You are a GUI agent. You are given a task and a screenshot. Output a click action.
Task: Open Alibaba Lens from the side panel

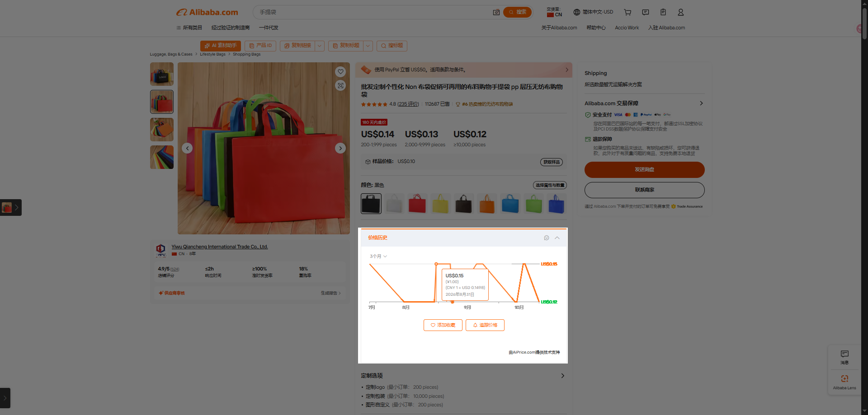pyautogui.click(x=844, y=382)
